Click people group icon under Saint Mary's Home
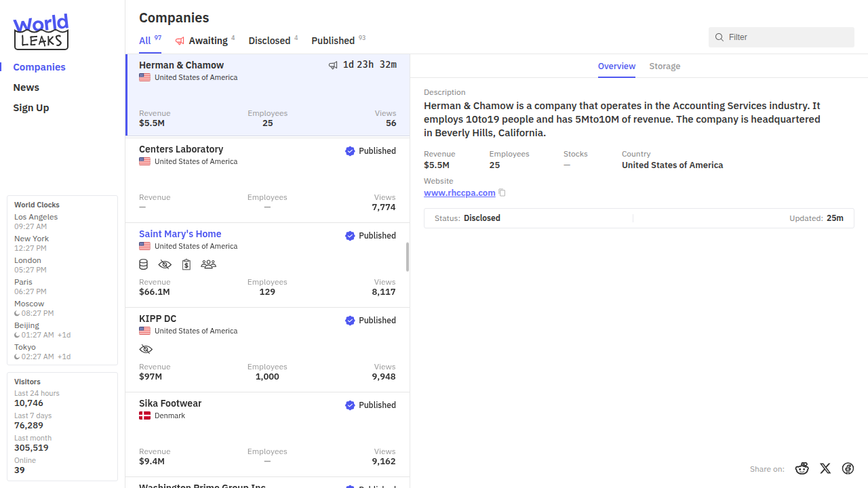This screenshot has height=488, width=868. click(208, 264)
